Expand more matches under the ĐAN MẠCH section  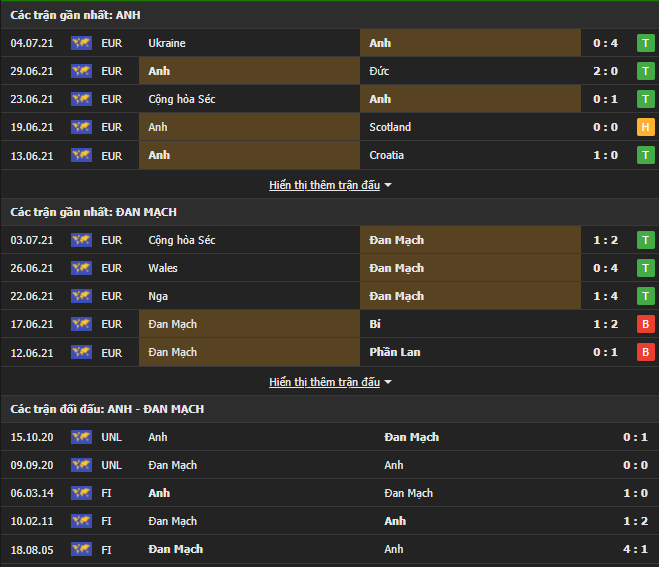(324, 382)
